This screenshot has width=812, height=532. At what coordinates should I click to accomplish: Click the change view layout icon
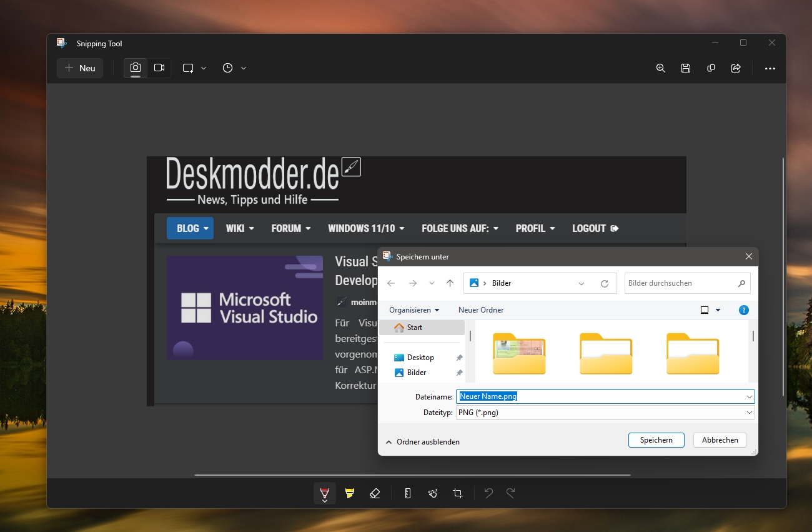[705, 310]
